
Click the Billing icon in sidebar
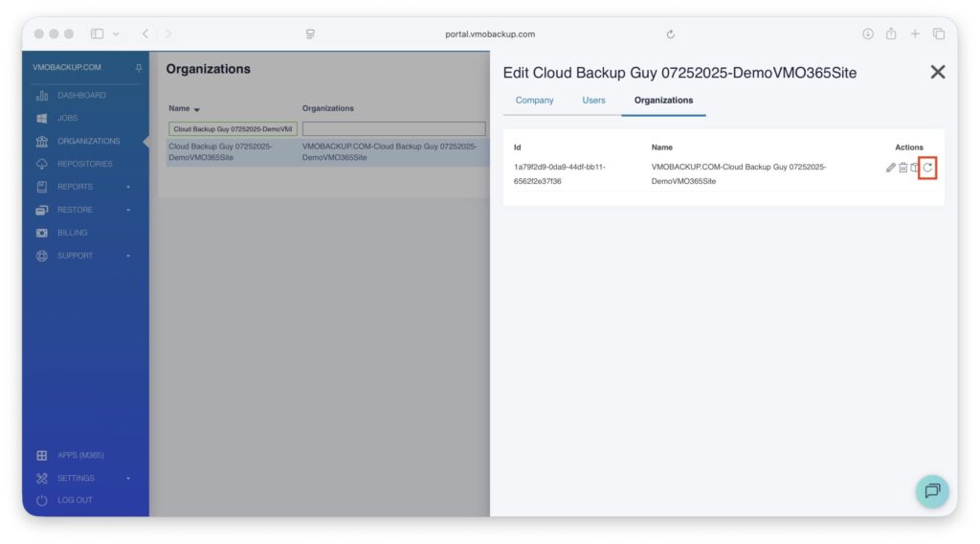pos(41,233)
